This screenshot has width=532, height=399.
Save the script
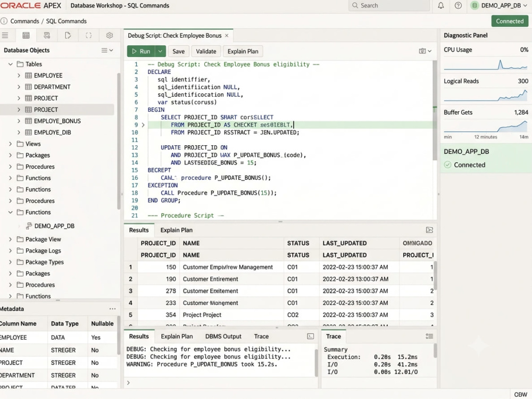[x=178, y=51]
